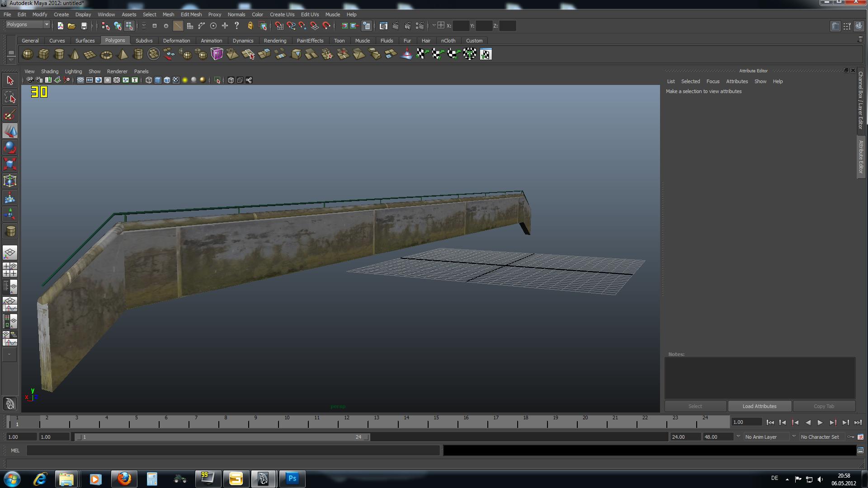This screenshot has height=488, width=868.
Task: Create a polygon pipe from shelf
Action: click(x=138, y=54)
